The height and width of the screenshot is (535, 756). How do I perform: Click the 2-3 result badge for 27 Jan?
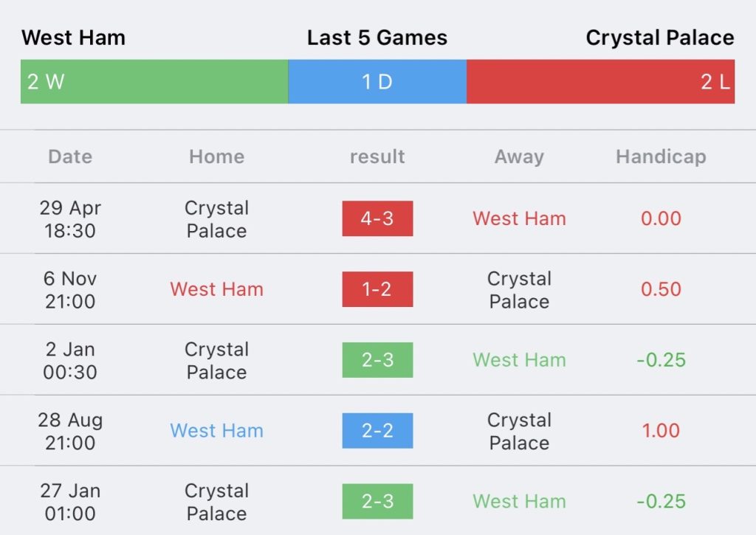(x=377, y=502)
